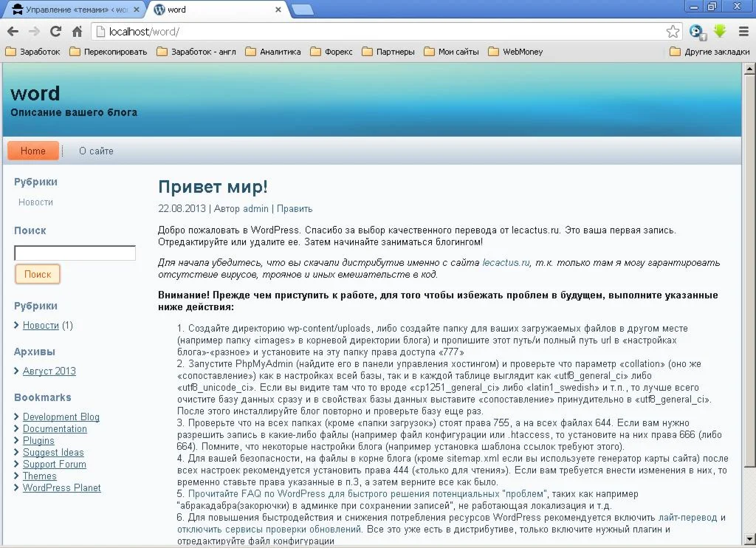The height and width of the screenshot is (548, 756).
Task: Select the Home menu item
Action: pyautogui.click(x=32, y=151)
